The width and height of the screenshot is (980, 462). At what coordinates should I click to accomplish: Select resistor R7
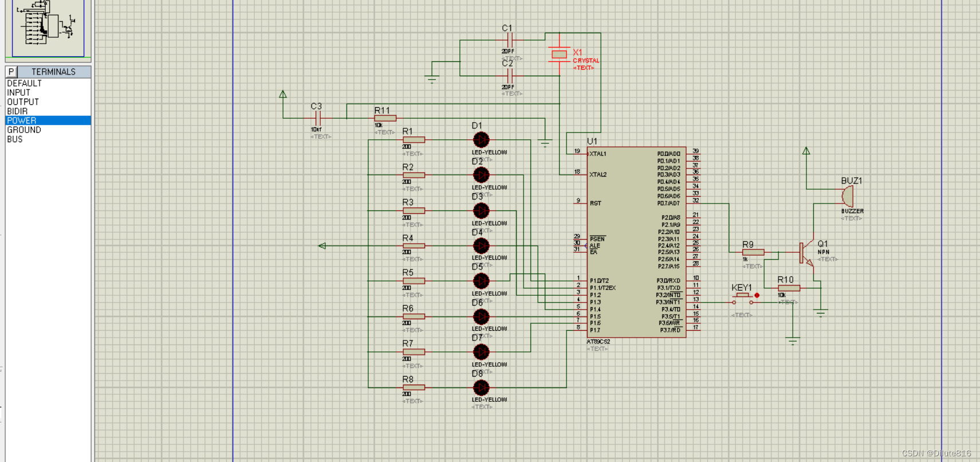tap(414, 352)
